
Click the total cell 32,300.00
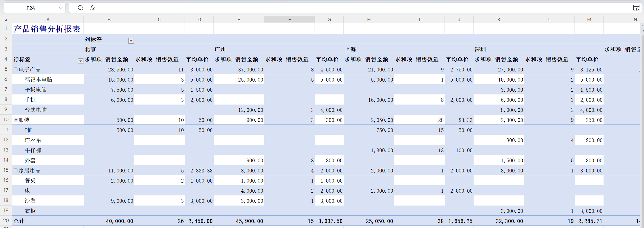[499, 221]
